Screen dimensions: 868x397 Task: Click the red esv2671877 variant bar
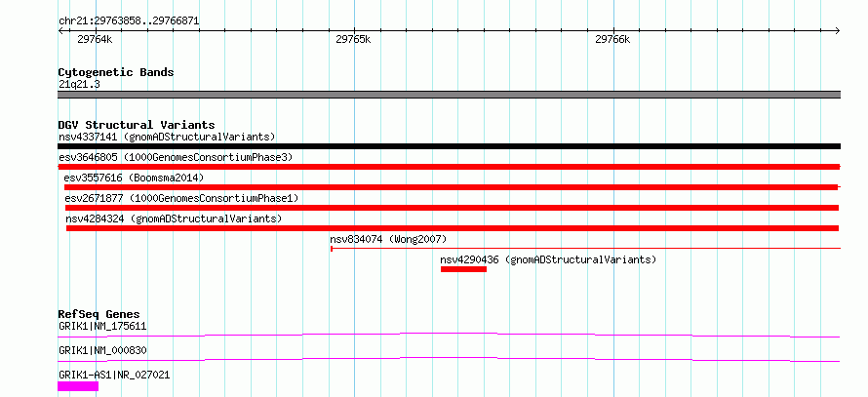(x=452, y=208)
